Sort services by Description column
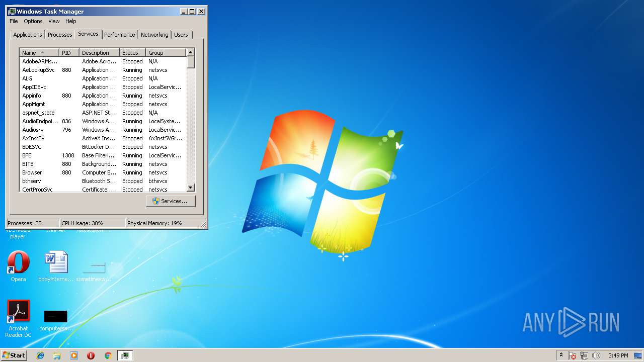The width and height of the screenshot is (644, 362). 99,53
